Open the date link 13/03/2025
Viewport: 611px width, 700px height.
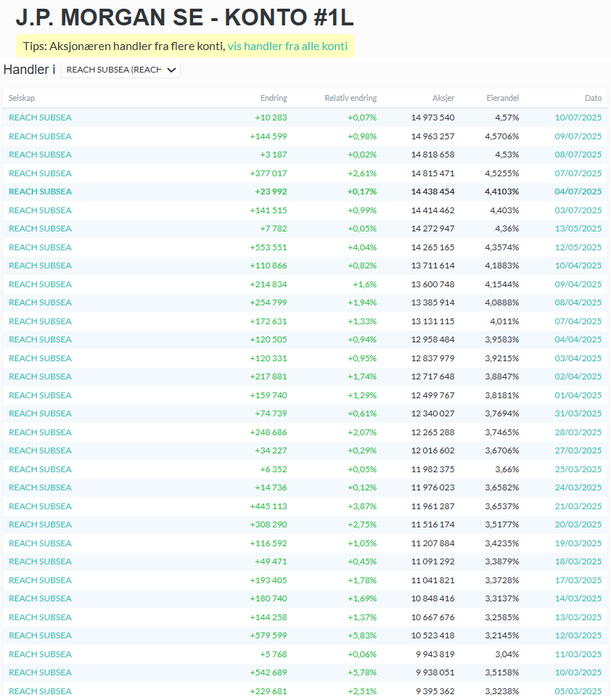click(578, 618)
